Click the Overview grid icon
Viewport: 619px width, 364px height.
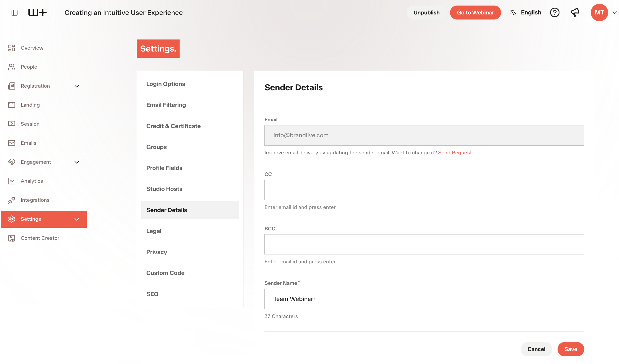[x=12, y=48]
